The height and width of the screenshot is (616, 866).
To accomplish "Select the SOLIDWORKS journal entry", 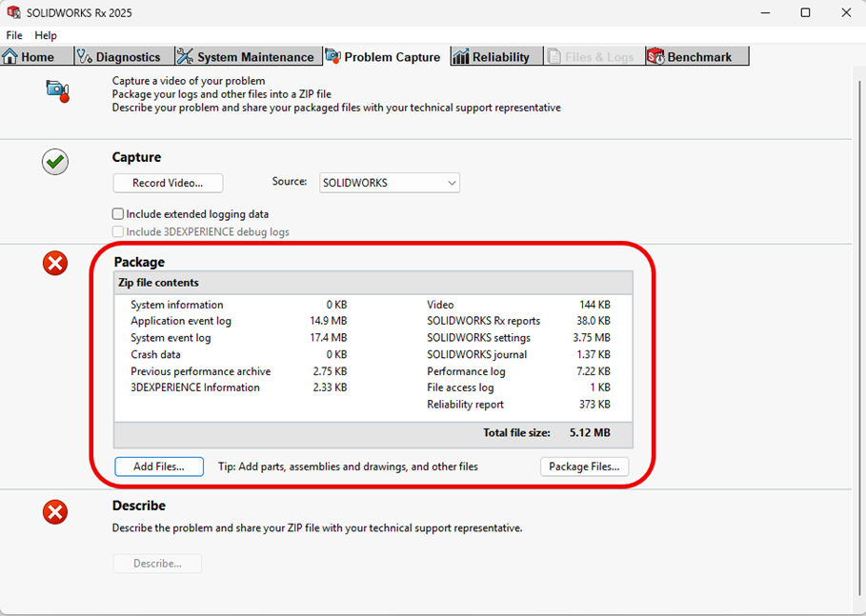I will point(476,354).
